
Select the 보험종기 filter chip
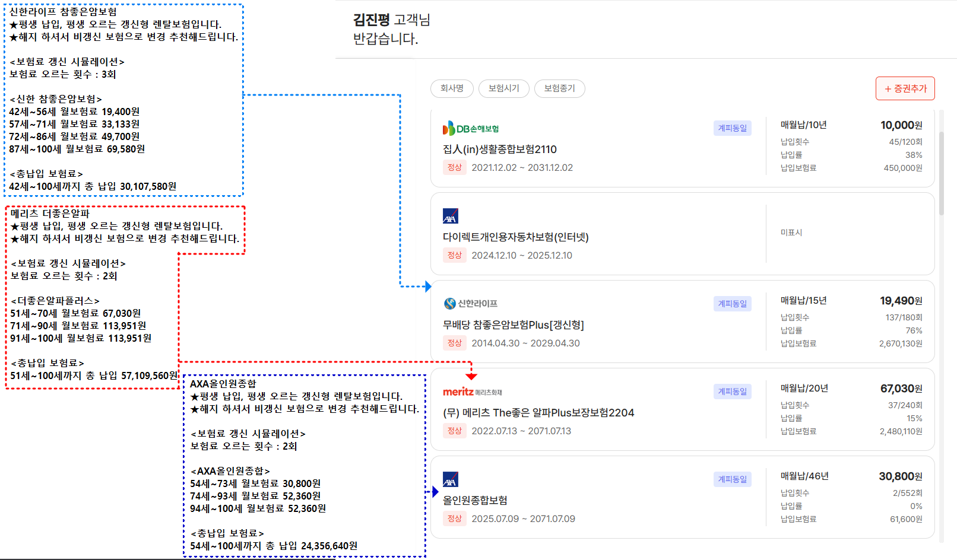pyautogui.click(x=559, y=88)
